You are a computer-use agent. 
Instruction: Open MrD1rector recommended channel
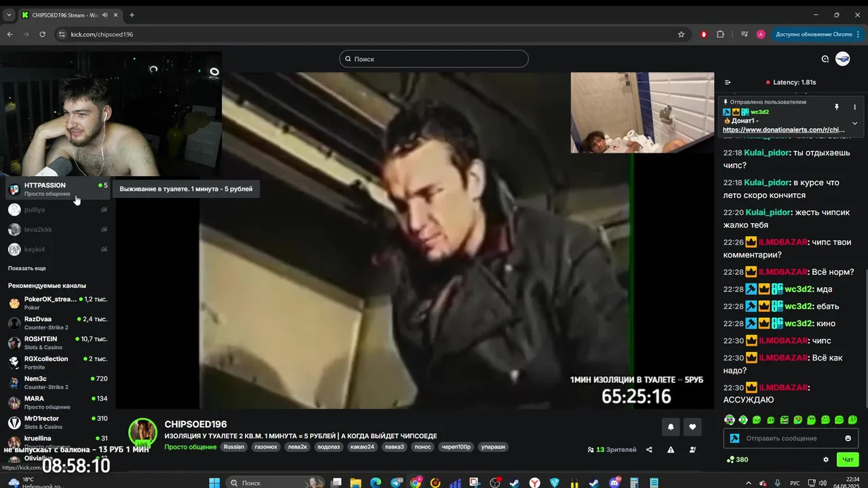coord(58,422)
